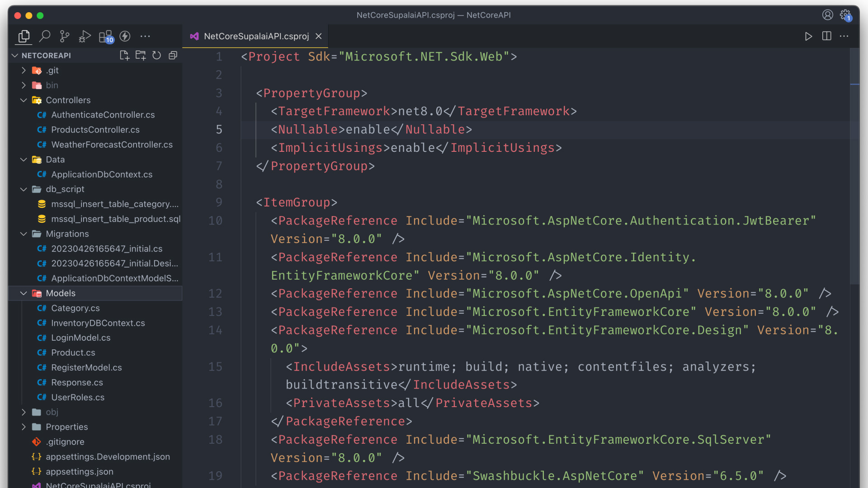The image size is (868, 488).
Task: Open ApplicationDbContext.cs file
Action: [95, 174]
